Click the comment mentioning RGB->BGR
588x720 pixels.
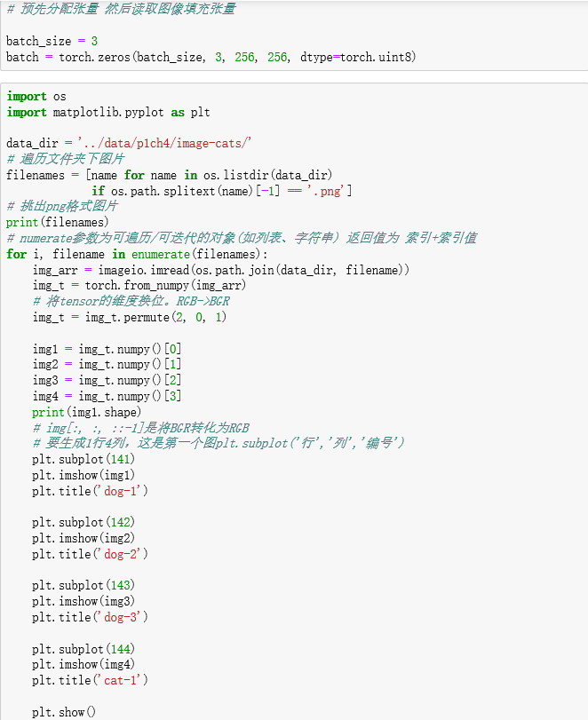pyautogui.click(x=131, y=301)
